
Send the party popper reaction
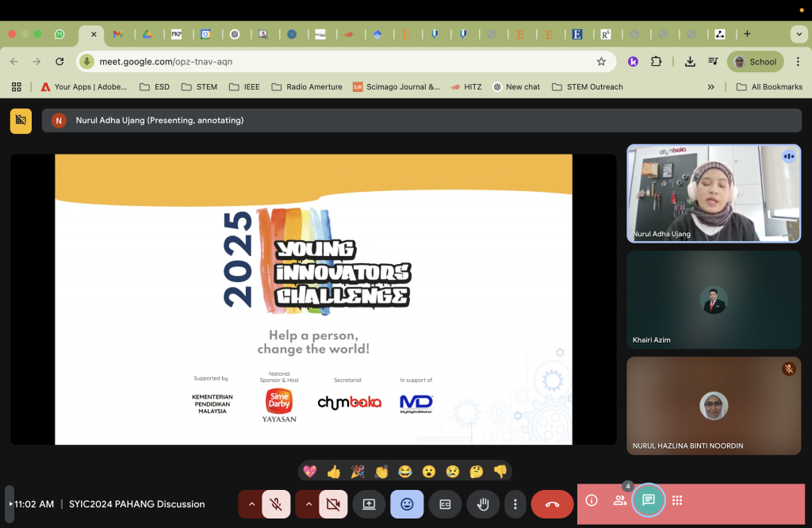[x=358, y=471]
